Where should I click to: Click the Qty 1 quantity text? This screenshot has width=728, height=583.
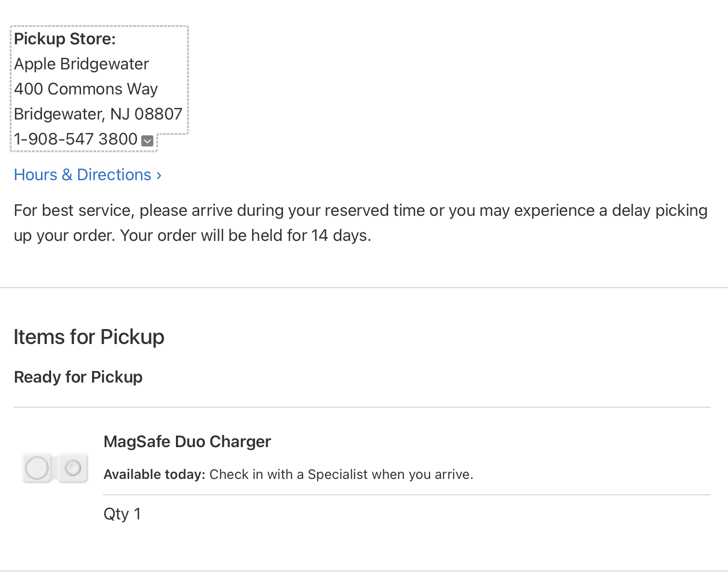[122, 514]
